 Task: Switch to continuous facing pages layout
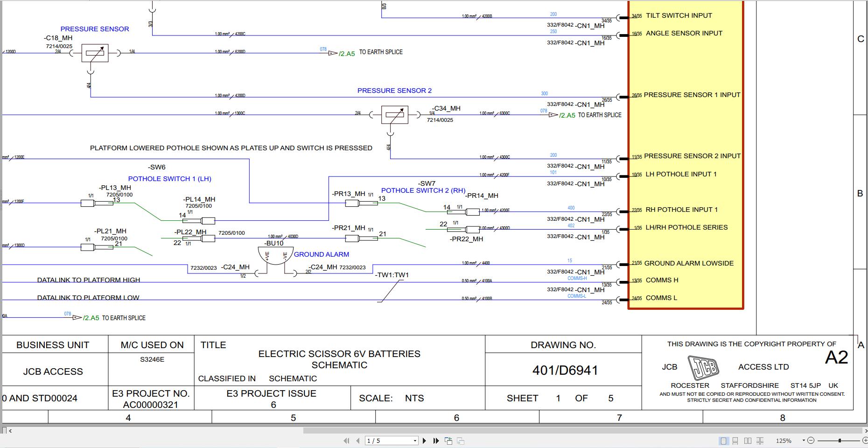760,441
